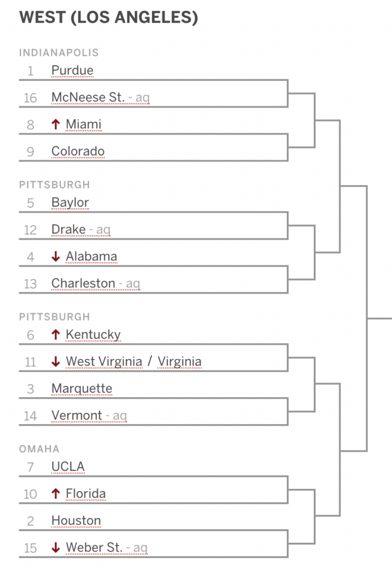Viewport: 392px width, 576px height.
Task: Open the McNeese St. team link
Action: pyautogui.click(x=88, y=97)
